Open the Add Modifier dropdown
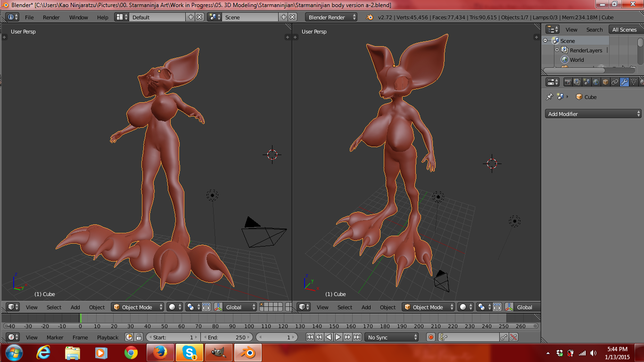This screenshot has height=362, width=644. [593, 114]
